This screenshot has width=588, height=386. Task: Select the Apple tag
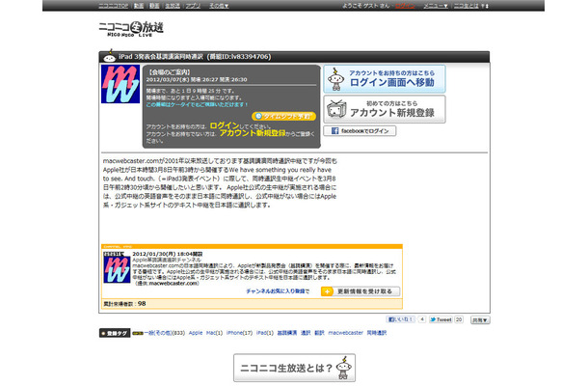tap(196, 333)
